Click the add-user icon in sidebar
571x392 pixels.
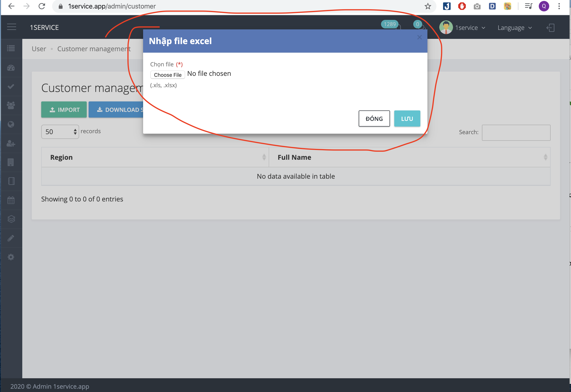(11, 143)
